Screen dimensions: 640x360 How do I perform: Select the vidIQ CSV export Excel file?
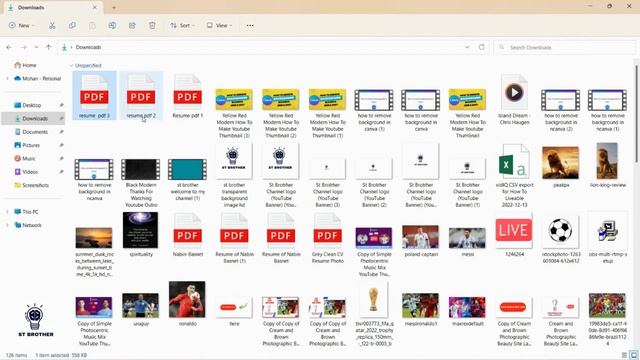pos(514,176)
